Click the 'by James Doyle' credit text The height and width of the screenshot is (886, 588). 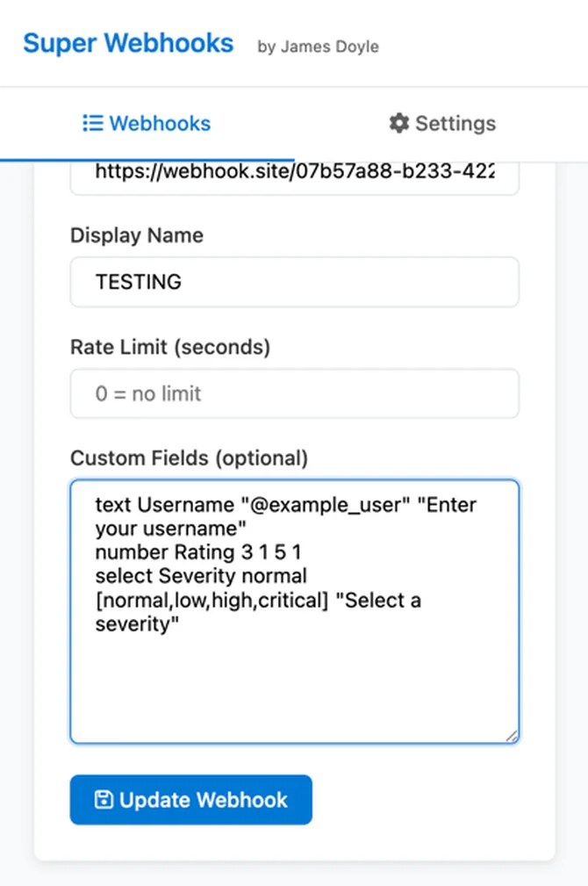tap(318, 47)
